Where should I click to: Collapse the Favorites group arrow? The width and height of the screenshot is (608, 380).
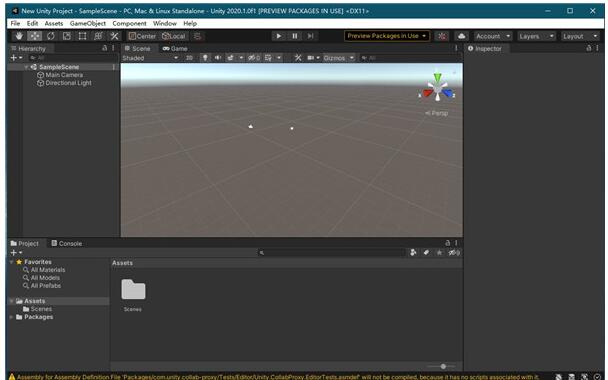pos(11,262)
